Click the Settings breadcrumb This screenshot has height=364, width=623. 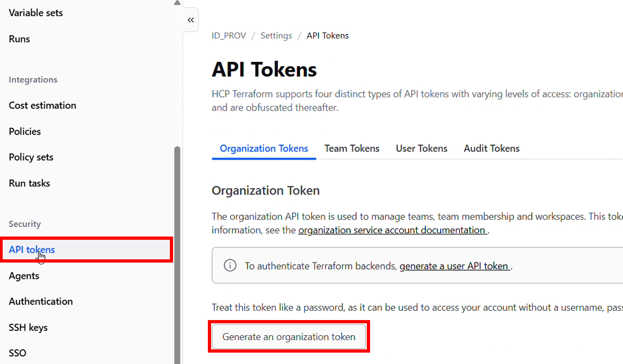[x=276, y=35]
